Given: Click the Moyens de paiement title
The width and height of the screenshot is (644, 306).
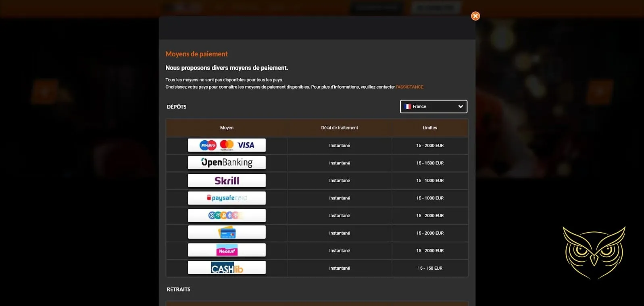Looking at the screenshot, I should [196, 54].
